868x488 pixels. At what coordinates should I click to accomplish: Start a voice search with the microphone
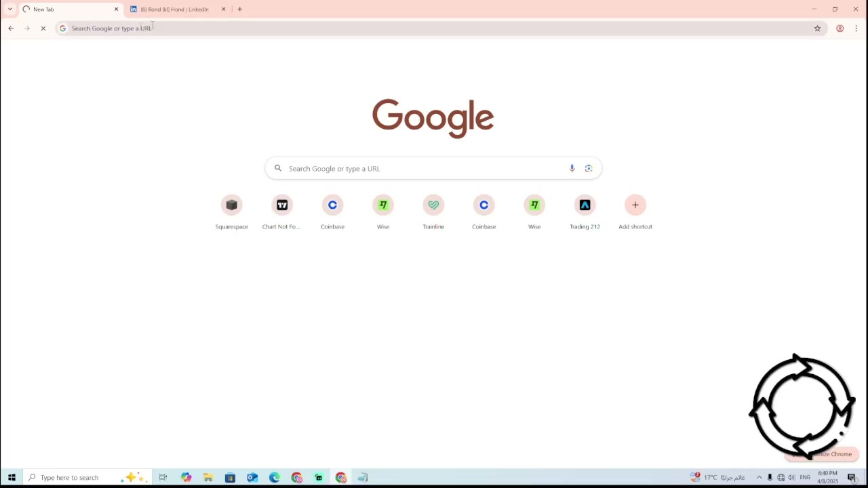click(x=572, y=169)
